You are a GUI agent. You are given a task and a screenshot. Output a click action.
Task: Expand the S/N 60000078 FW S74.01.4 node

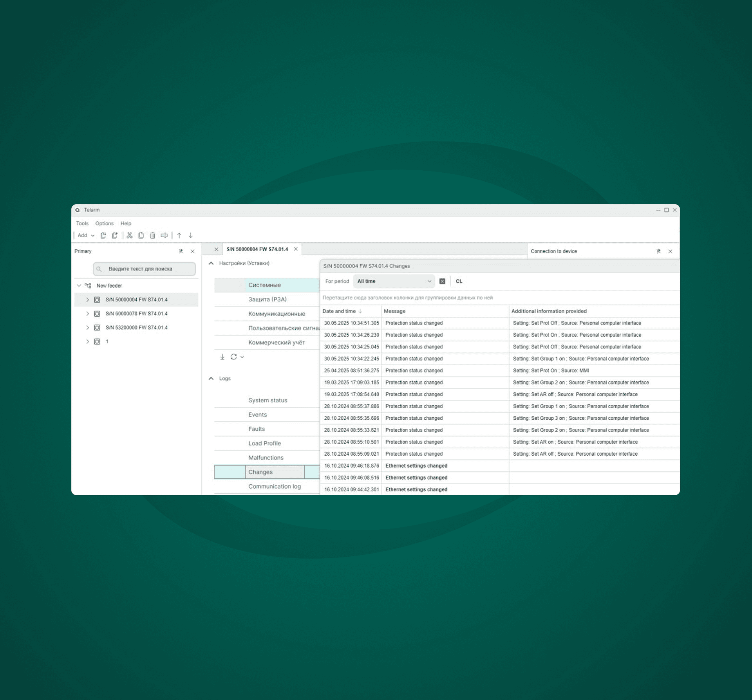pyautogui.click(x=87, y=313)
